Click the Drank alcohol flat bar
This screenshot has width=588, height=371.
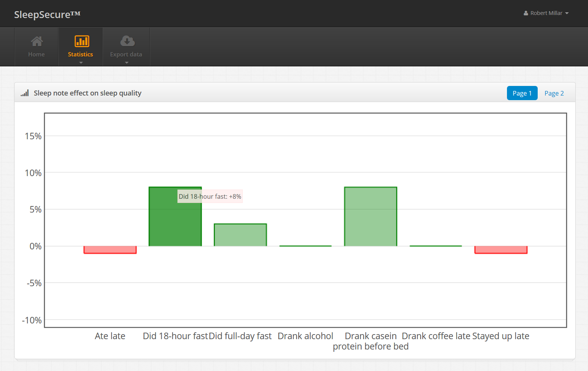tap(305, 246)
